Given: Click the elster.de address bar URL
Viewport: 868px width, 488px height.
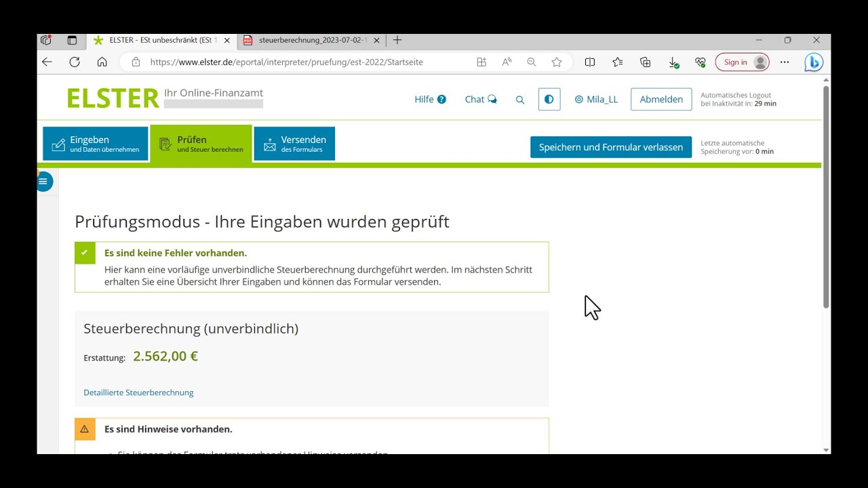Looking at the screenshot, I should pos(287,62).
